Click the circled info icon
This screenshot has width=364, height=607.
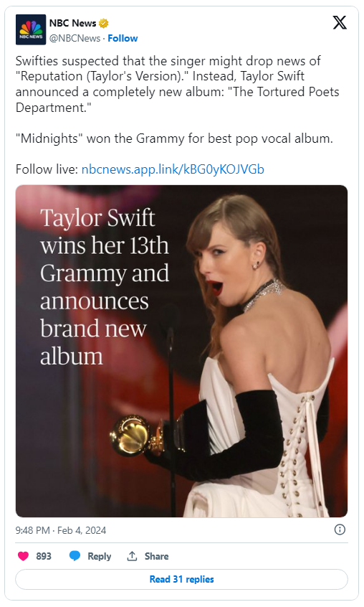(340, 530)
